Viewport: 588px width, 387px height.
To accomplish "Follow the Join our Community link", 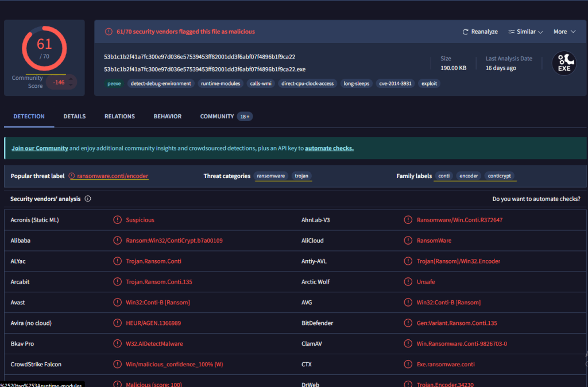I will coord(40,148).
